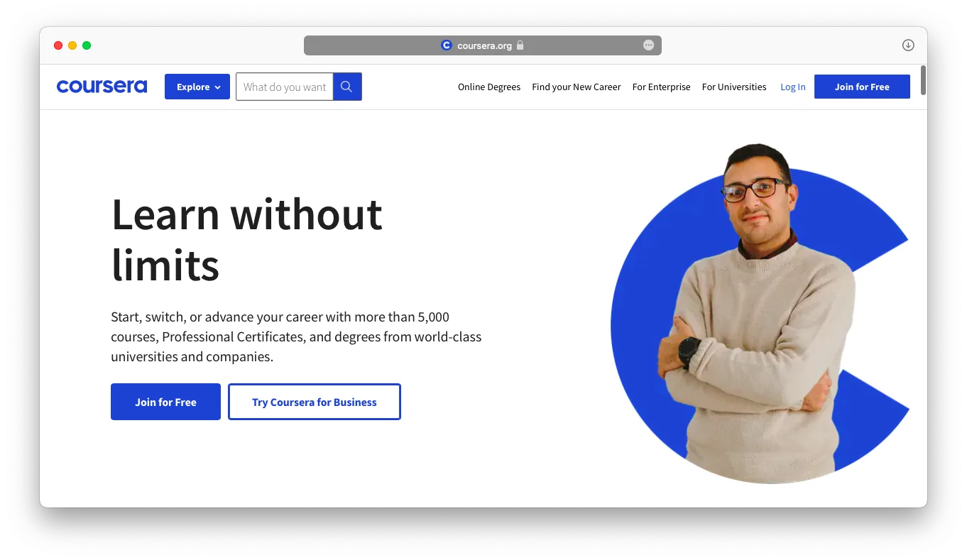The width and height of the screenshot is (967, 560).
Task: Open Online Degrees in top navigation
Action: 489,87
